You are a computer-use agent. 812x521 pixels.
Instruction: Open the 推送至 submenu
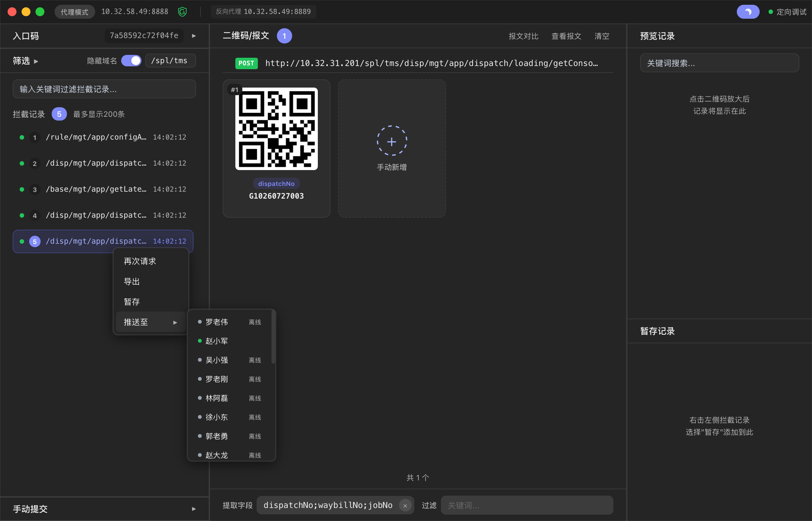coord(150,322)
